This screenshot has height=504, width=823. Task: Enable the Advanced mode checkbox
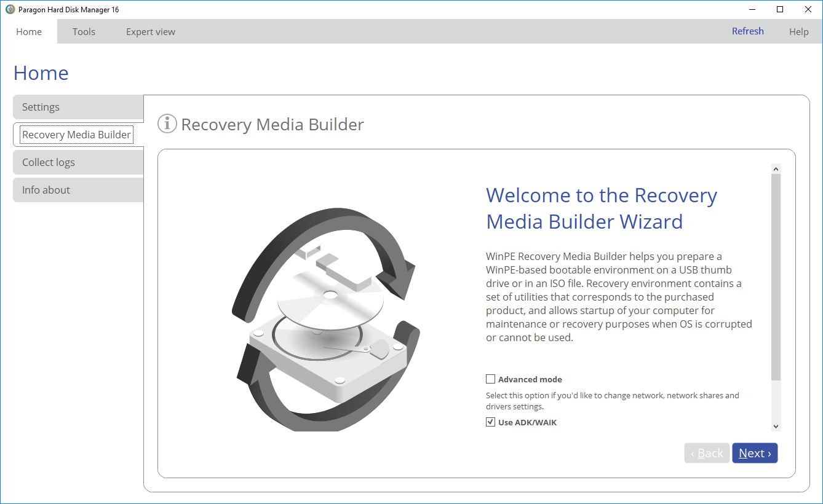(490, 379)
